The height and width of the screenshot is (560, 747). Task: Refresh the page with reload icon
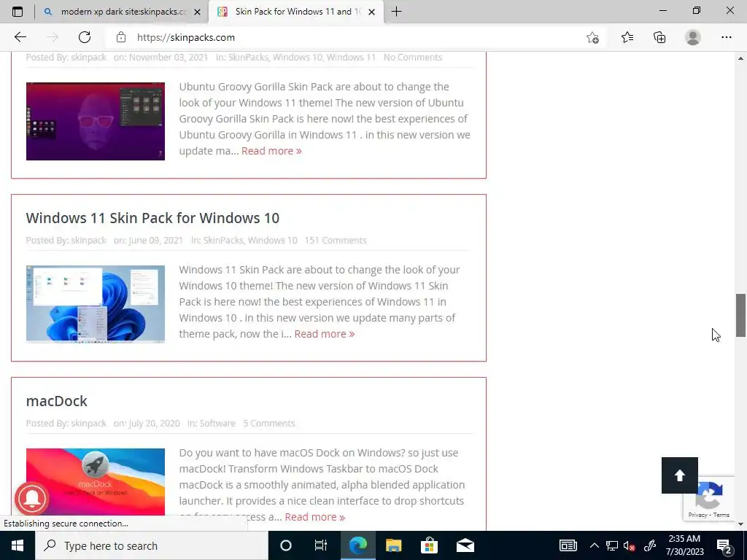(x=85, y=37)
